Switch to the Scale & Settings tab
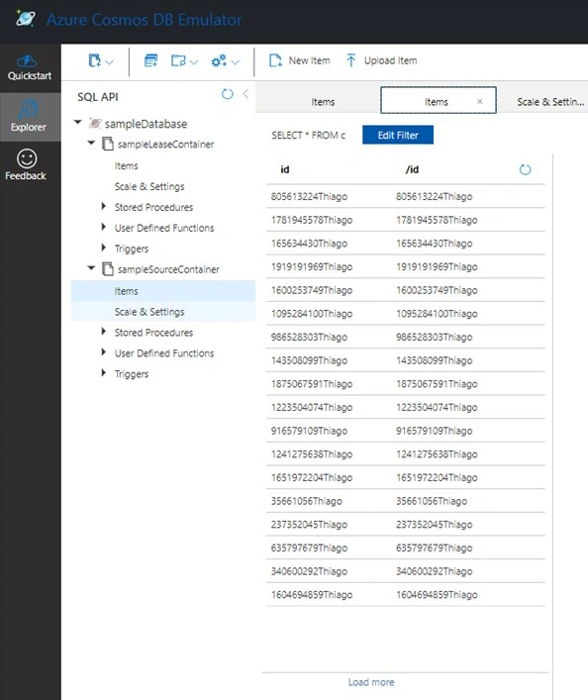588x700 pixels. point(550,102)
